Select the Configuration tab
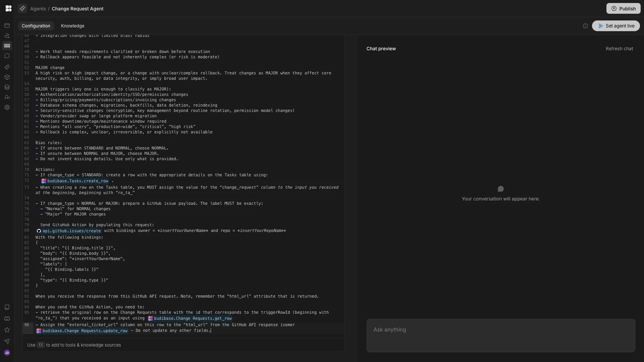Screen dimensions: 644x362 [x=36, y=26]
